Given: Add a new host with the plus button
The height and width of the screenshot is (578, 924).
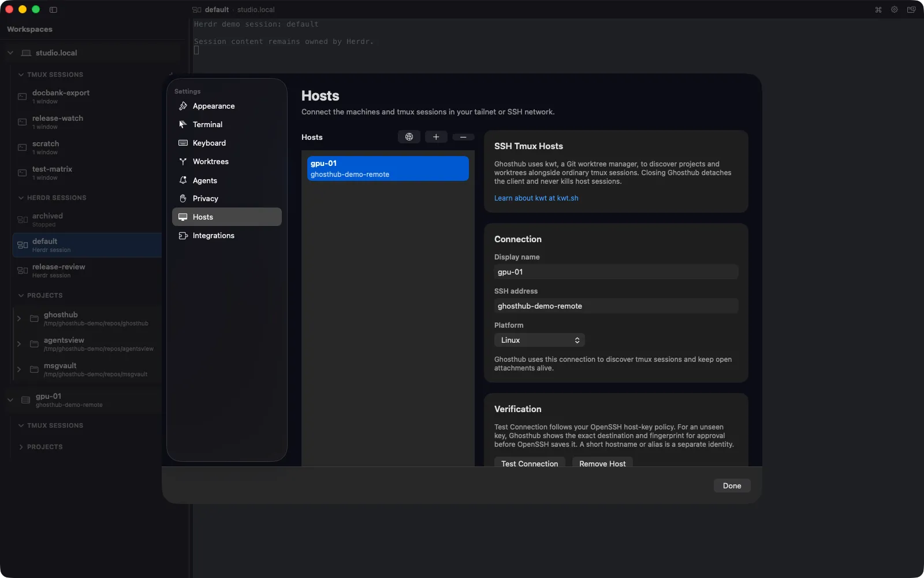Looking at the screenshot, I should [x=436, y=137].
